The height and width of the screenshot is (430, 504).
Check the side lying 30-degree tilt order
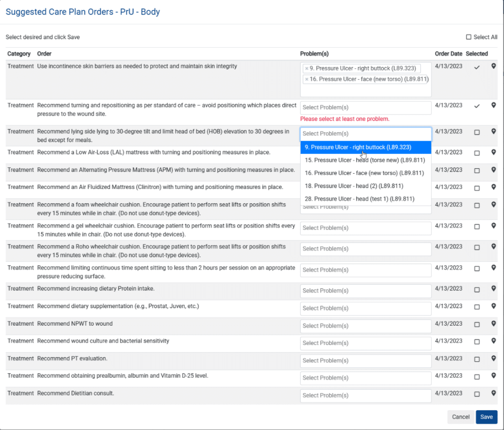click(x=477, y=132)
